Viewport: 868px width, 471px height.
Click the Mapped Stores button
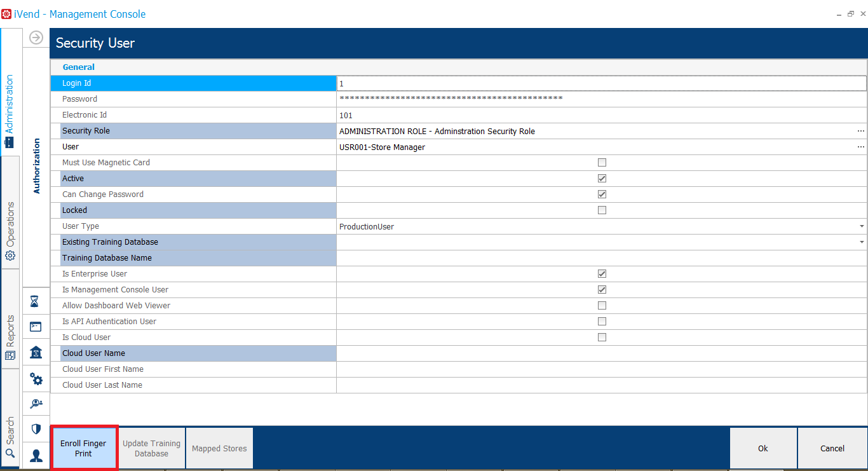(219, 448)
